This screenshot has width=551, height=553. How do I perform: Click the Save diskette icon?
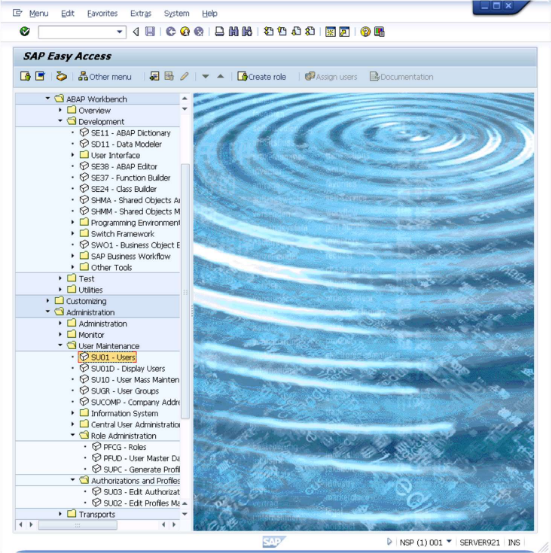click(x=150, y=32)
